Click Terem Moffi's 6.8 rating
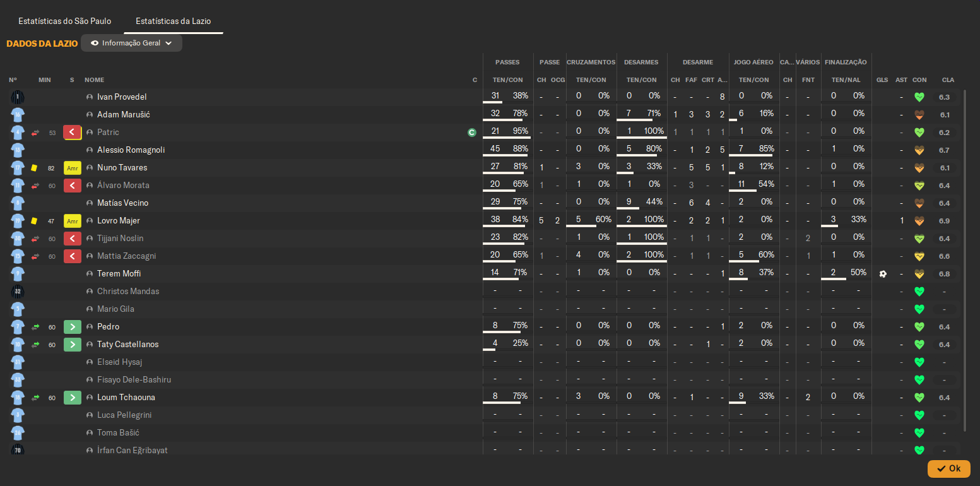Image resolution: width=980 pixels, height=486 pixels. pyautogui.click(x=945, y=274)
